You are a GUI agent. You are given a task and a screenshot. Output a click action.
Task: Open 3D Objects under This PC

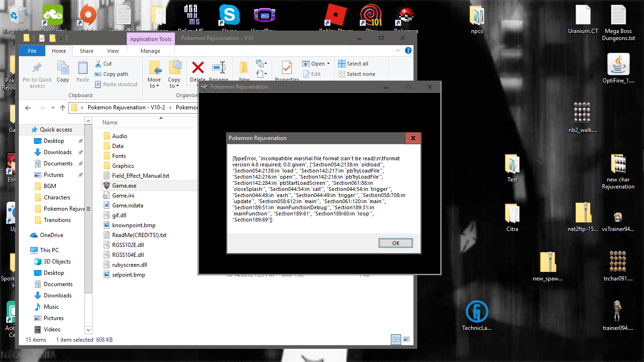(x=57, y=262)
